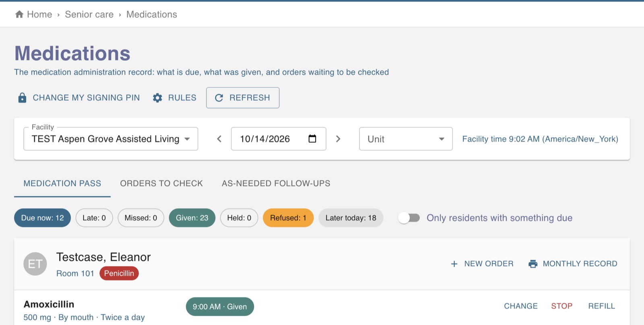Screen dimensions: 644x325
Task: Filter by Late: 0 chip
Action: [94, 218]
